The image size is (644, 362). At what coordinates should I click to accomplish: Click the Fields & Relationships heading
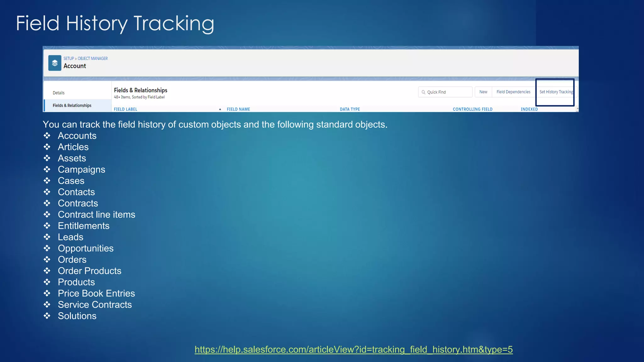[x=141, y=90]
